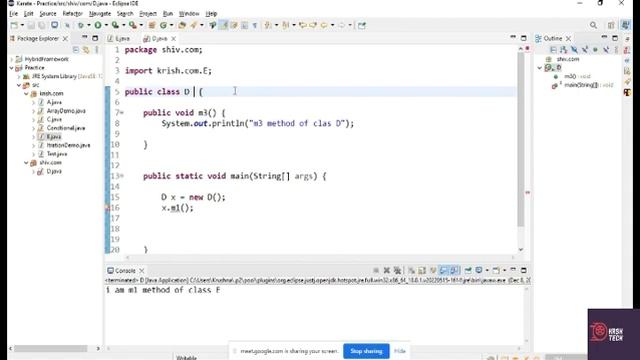Click Link with Editor in Package Explorer

pos(86,50)
